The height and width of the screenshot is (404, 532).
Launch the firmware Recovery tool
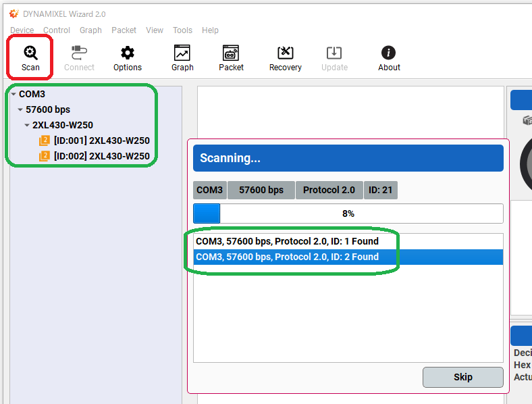tap(286, 53)
